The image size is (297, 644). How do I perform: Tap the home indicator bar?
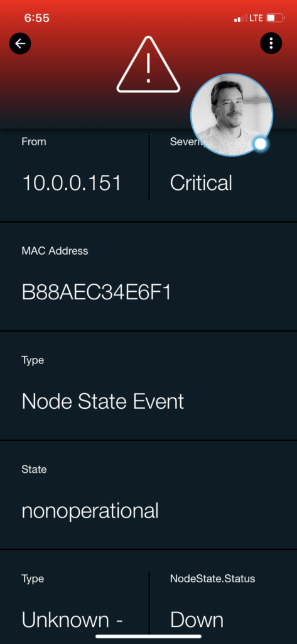coord(148,636)
